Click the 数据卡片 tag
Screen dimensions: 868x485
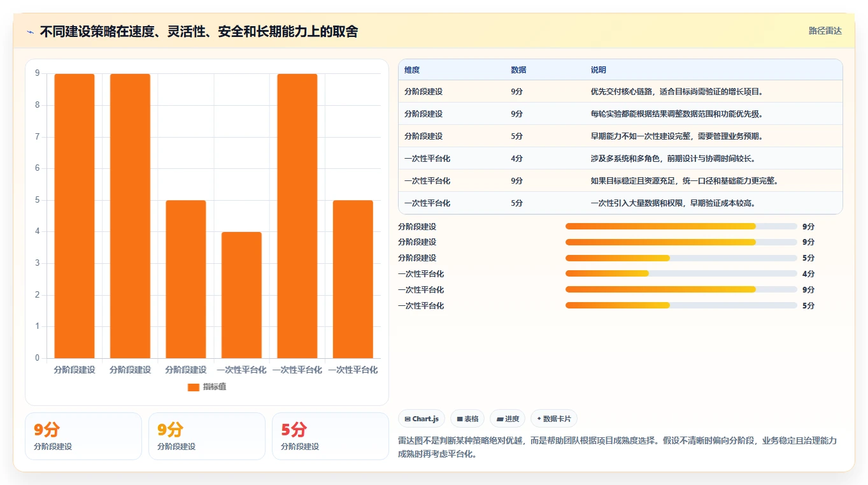coord(554,419)
